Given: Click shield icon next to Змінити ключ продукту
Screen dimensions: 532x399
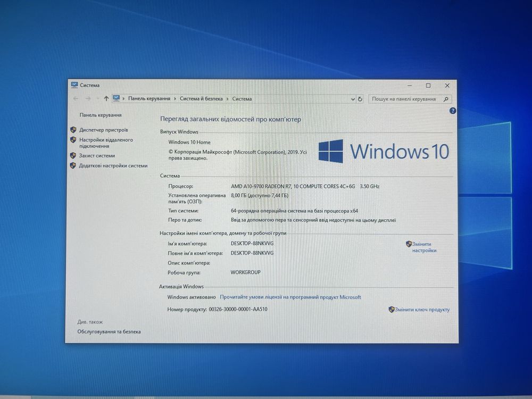Looking at the screenshot, I should [x=391, y=310].
